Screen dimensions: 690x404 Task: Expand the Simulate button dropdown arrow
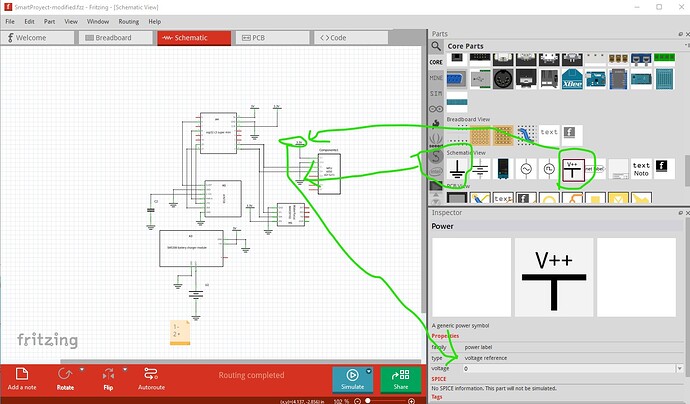click(x=369, y=371)
